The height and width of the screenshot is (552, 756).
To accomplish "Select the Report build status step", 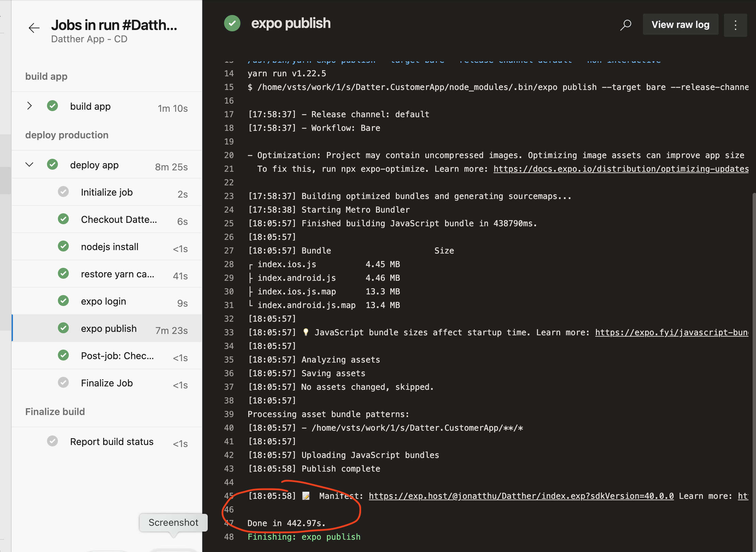I will (x=112, y=442).
